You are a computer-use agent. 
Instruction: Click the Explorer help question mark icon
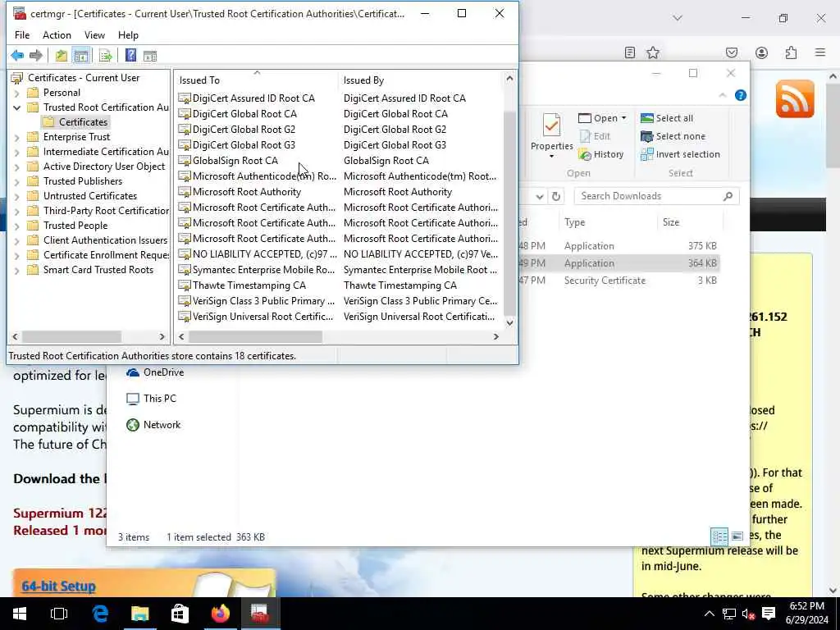click(x=741, y=95)
